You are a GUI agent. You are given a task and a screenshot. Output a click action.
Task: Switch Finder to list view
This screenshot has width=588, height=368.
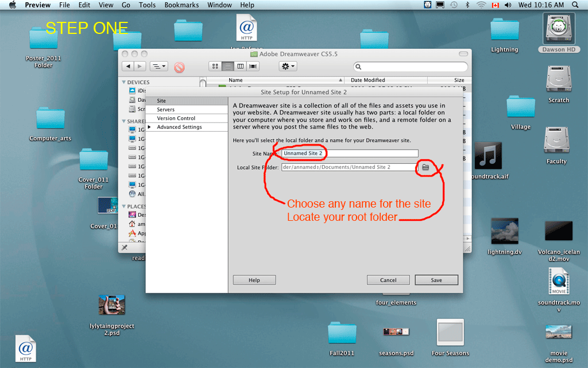pos(227,67)
